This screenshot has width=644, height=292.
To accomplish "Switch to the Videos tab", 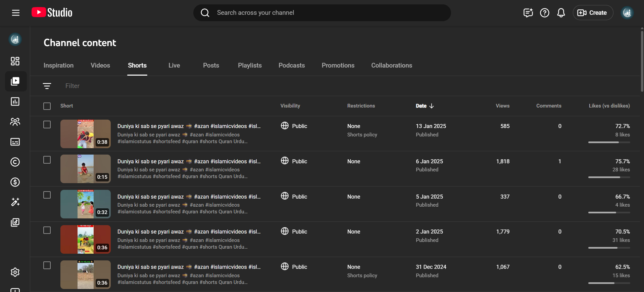I will point(100,66).
